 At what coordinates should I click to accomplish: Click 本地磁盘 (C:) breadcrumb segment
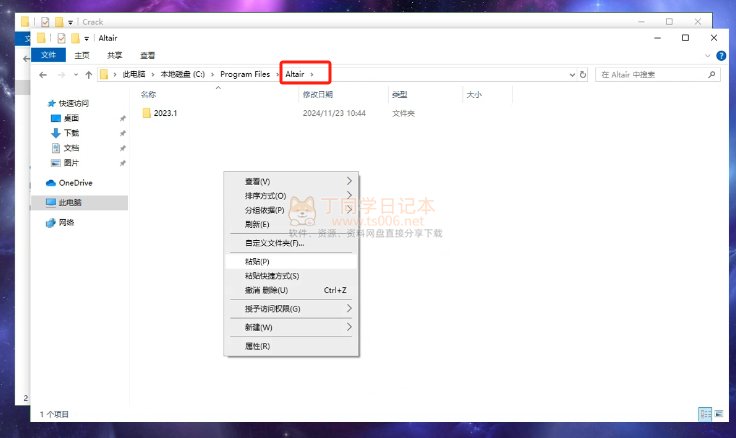183,75
